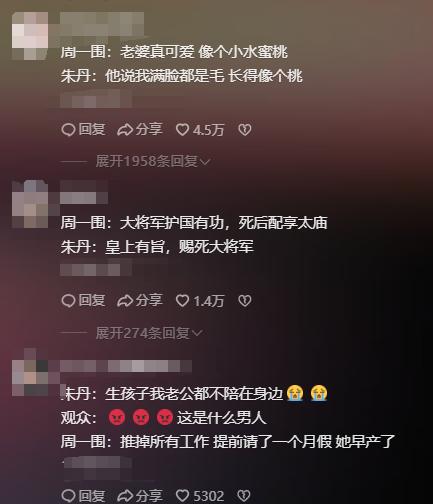Viewport: 433px width, 504px height.
Task: Reply to the 生孩子 comment at bottom
Action: [x=83, y=496]
